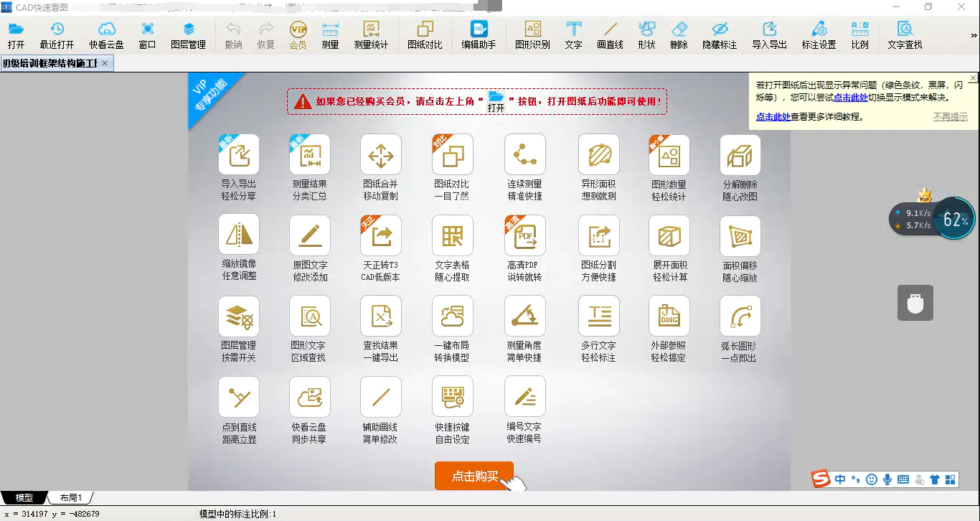Select the 形状 shapes tool
This screenshot has height=521, width=980.
tap(646, 35)
